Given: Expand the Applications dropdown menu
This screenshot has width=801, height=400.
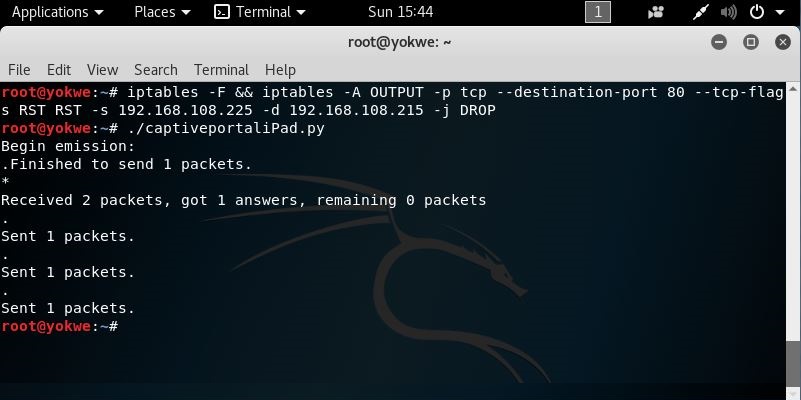Looking at the screenshot, I should tap(57, 12).
